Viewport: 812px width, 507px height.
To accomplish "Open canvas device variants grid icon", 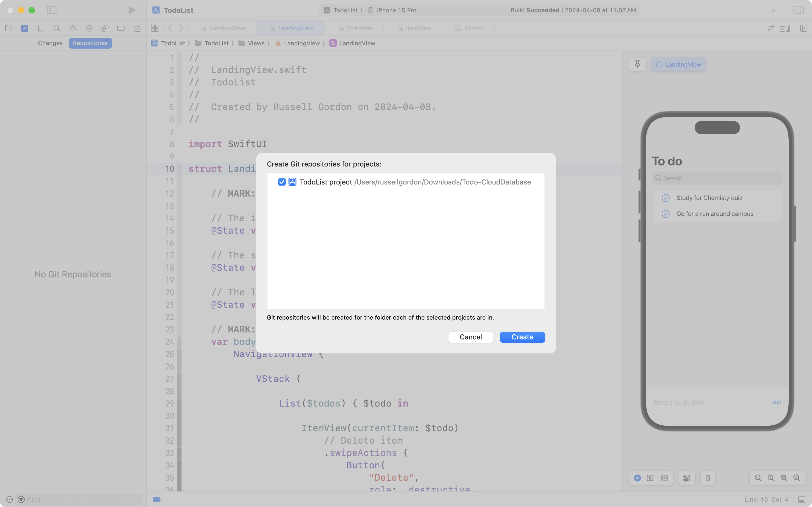I will [x=664, y=478].
